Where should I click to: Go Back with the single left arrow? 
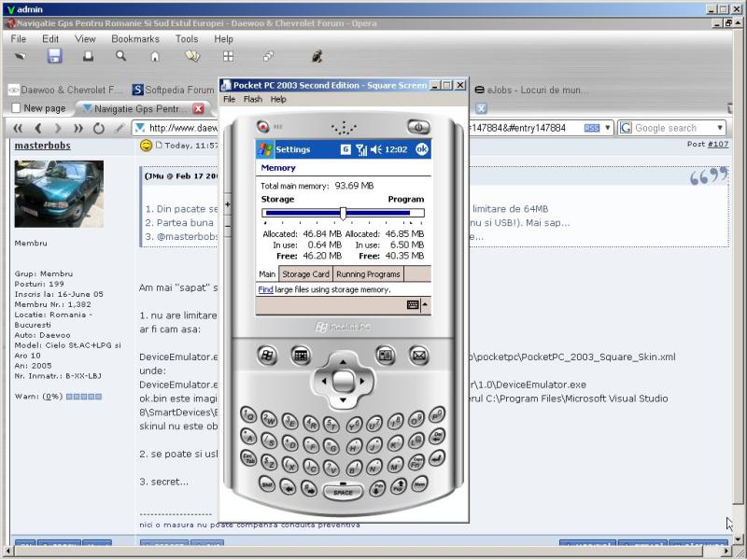pos(38,128)
